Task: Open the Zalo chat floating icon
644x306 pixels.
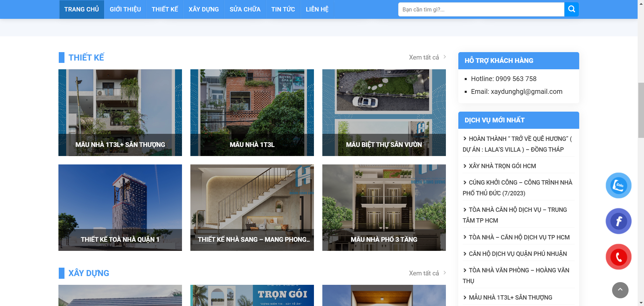Action: (x=618, y=186)
